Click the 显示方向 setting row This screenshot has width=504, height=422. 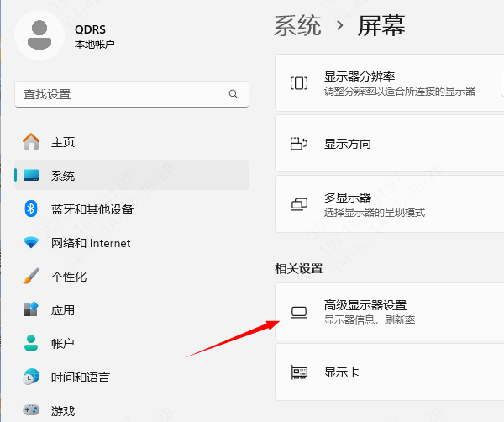coord(390,144)
